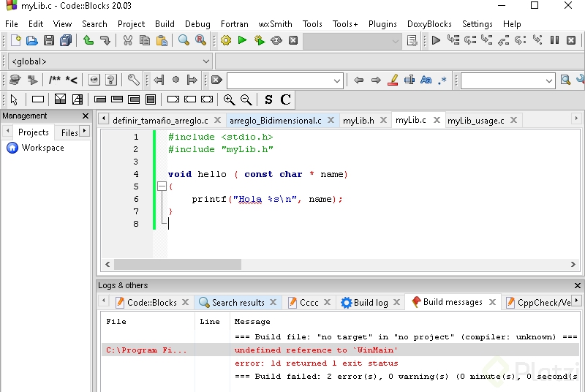Stop the debugger icon
Screen dimensions: 585x392
(571, 40)
